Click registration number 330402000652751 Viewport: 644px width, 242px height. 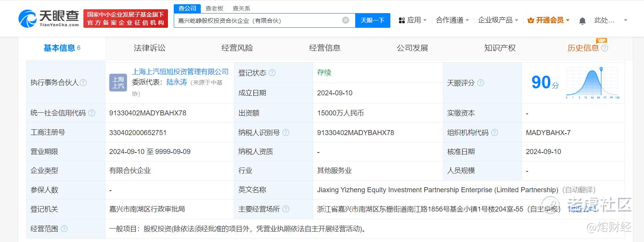pyautogui.click(x=138, y=132)
